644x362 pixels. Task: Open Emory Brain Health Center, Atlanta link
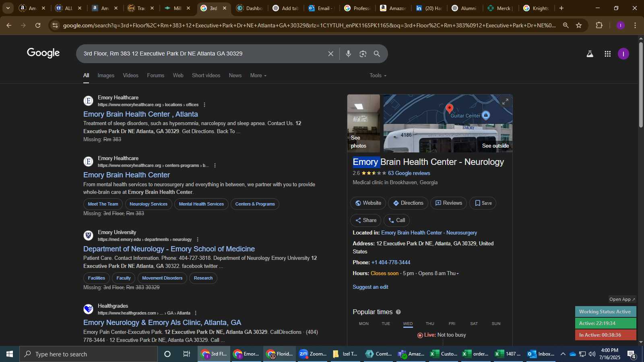[x=140, y=114]
